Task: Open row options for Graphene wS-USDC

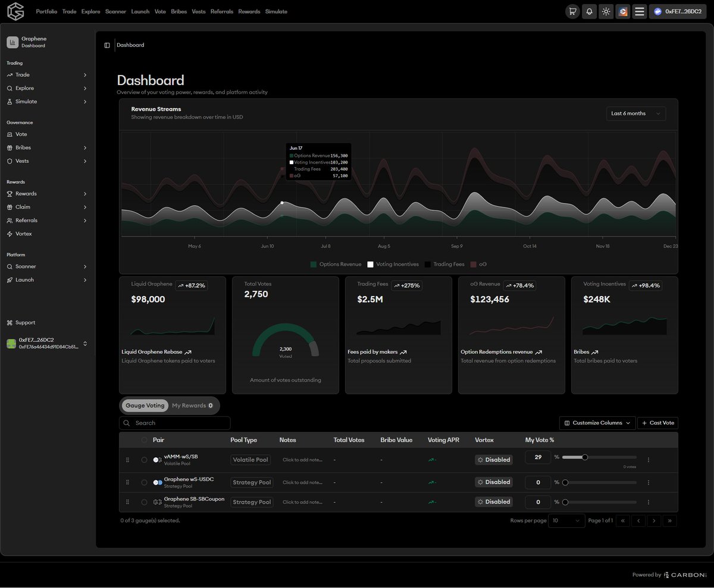Action: pos(649,482)
